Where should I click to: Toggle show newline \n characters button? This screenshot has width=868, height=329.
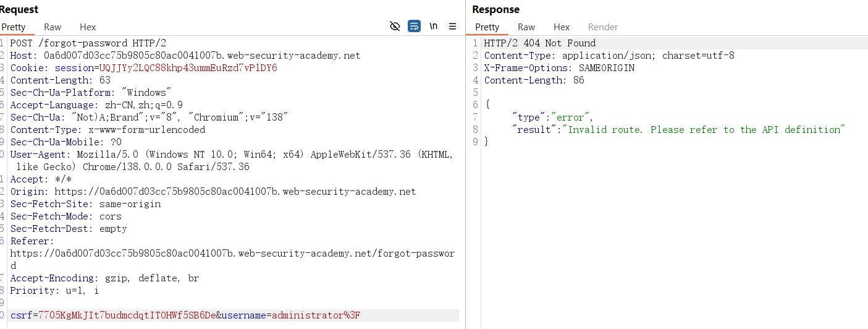point(434,26)
